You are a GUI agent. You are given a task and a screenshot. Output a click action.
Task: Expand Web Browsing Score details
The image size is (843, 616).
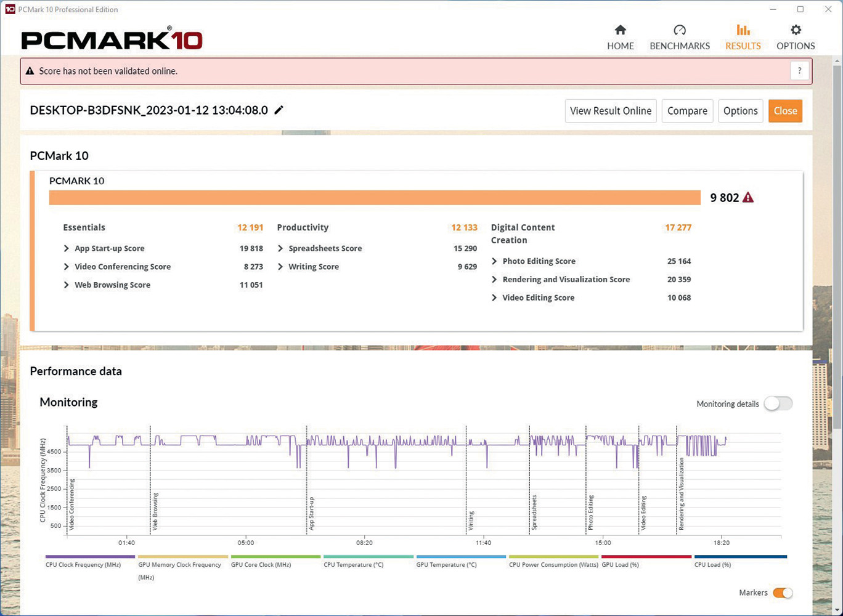point(67,285)
